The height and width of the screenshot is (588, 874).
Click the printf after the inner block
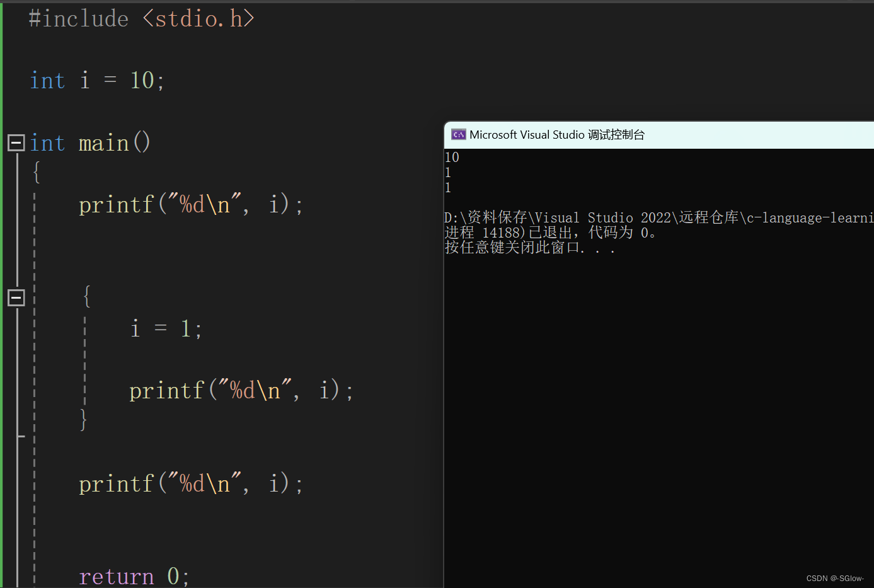(191, 483)
